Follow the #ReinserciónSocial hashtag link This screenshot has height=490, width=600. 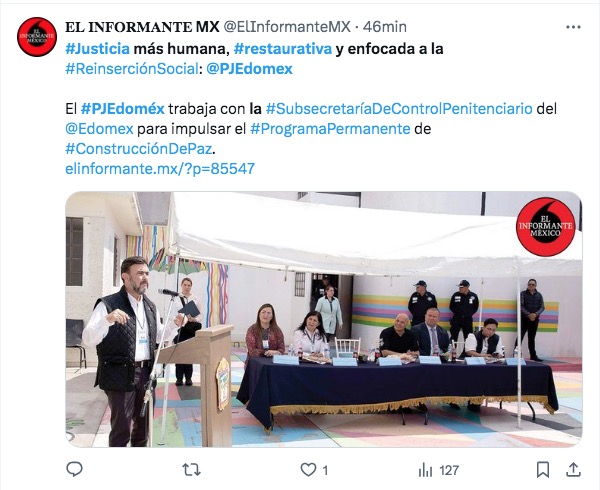pos(132,69)
